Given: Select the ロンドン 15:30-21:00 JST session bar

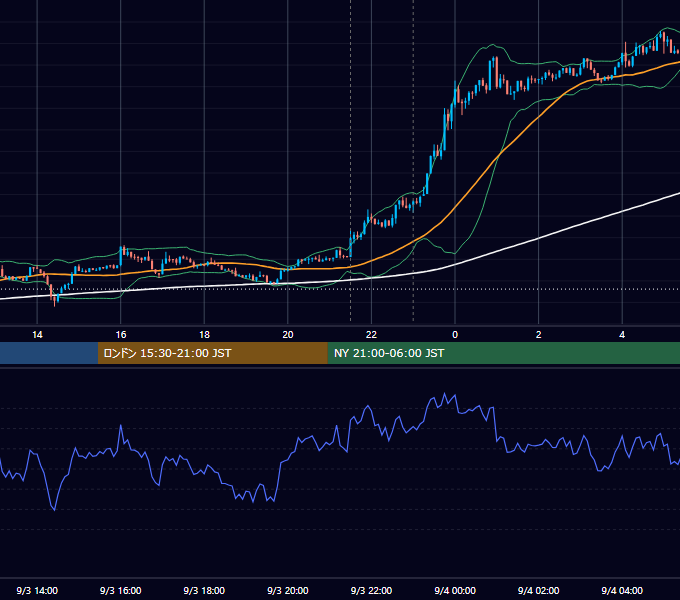Looking at the screenshot, I should [212, 353].
